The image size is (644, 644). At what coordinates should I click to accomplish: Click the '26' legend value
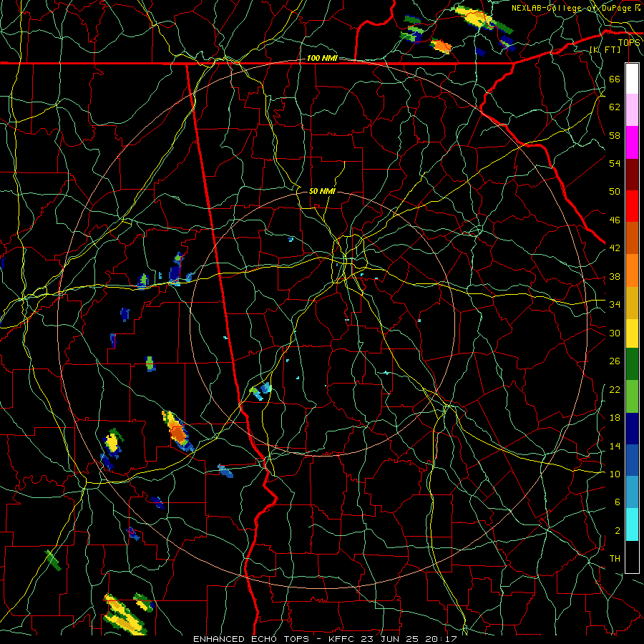click(615, 361)
